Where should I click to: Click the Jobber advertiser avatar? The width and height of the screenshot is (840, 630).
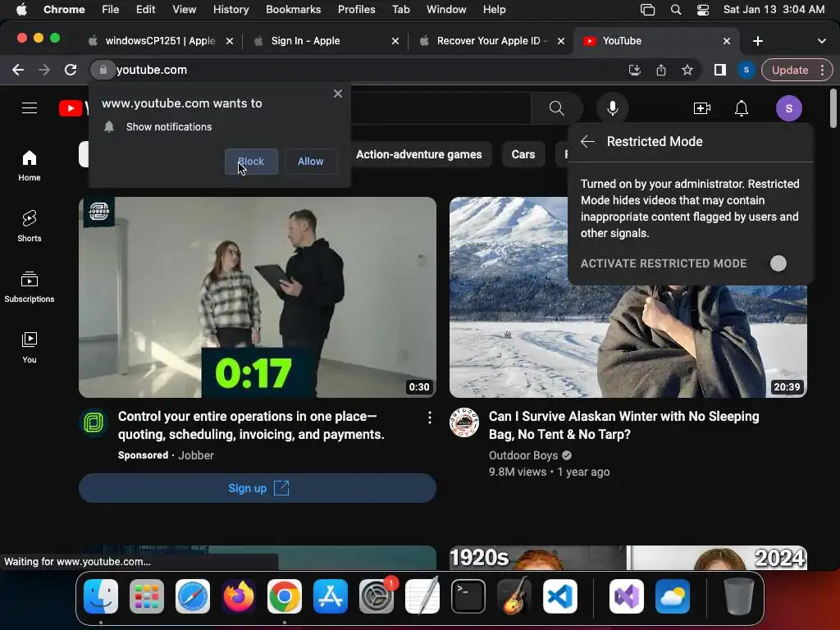pyautogui.click(x=94, y=422)
